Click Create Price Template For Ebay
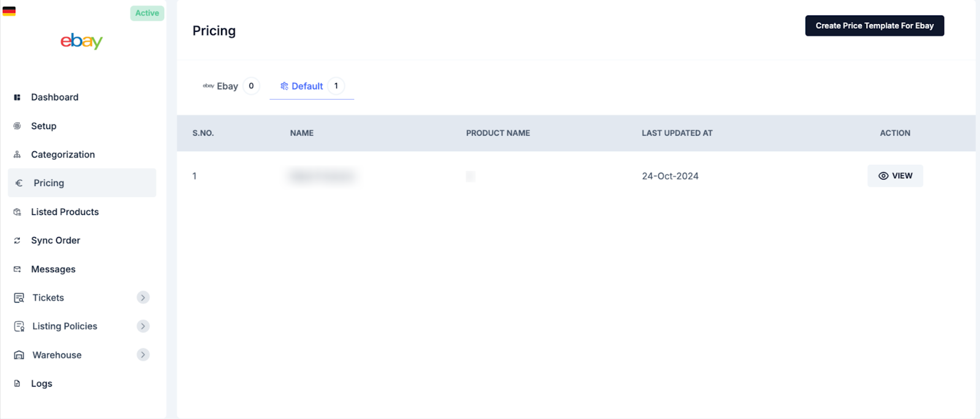The height and width of the screenshot is (419, 980). click(875, 26)
